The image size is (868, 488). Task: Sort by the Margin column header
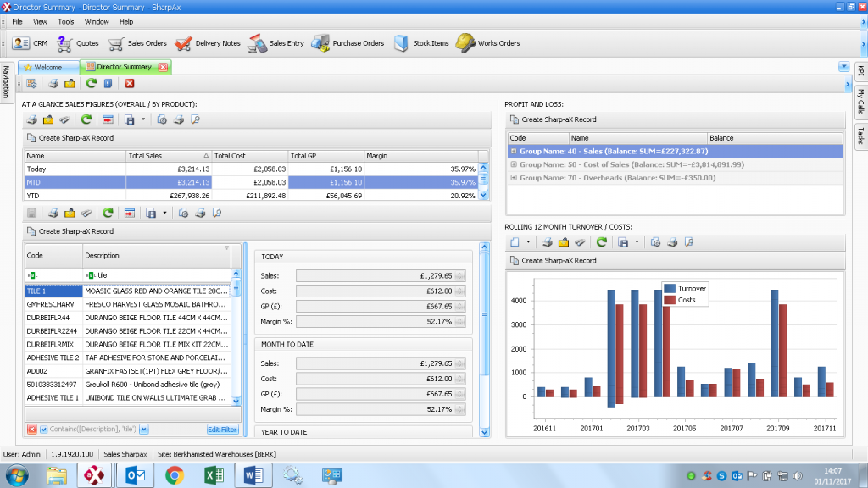(421, 156)
